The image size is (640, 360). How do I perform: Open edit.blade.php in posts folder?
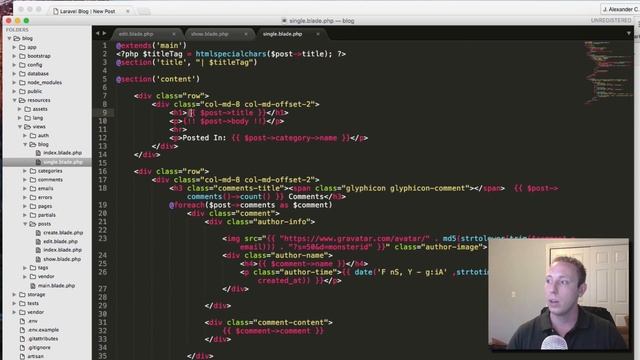tap(60, 242)
